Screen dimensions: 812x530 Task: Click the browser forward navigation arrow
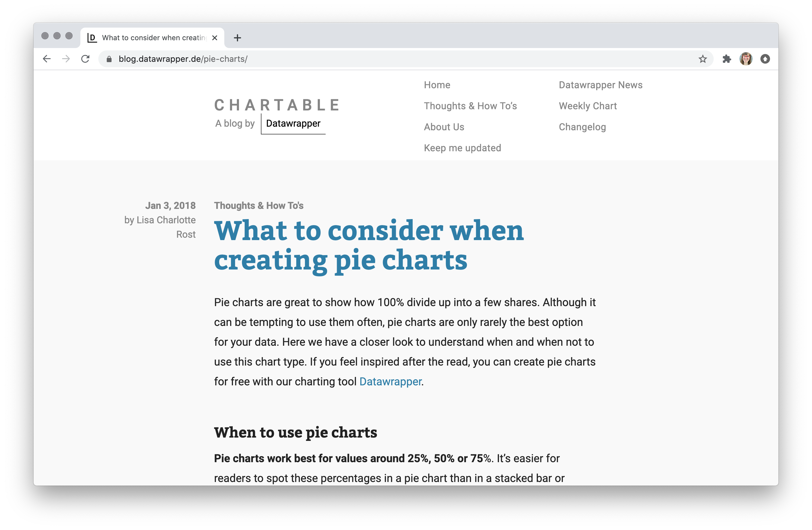(65, 59)
